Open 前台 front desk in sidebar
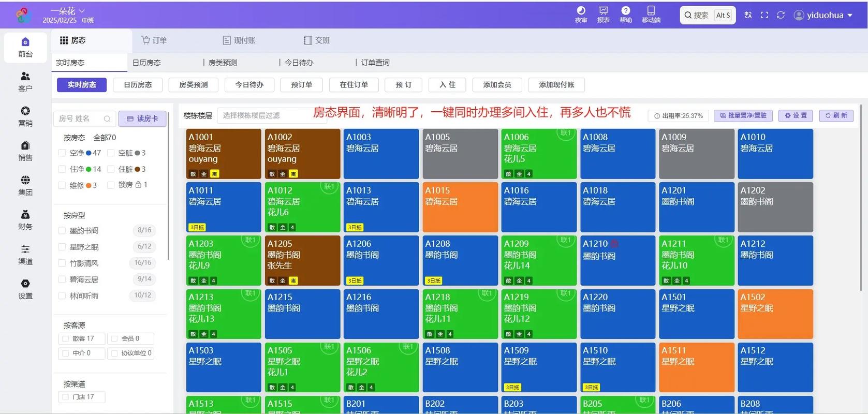The image size is (868, 414). [x=25, y=47]
